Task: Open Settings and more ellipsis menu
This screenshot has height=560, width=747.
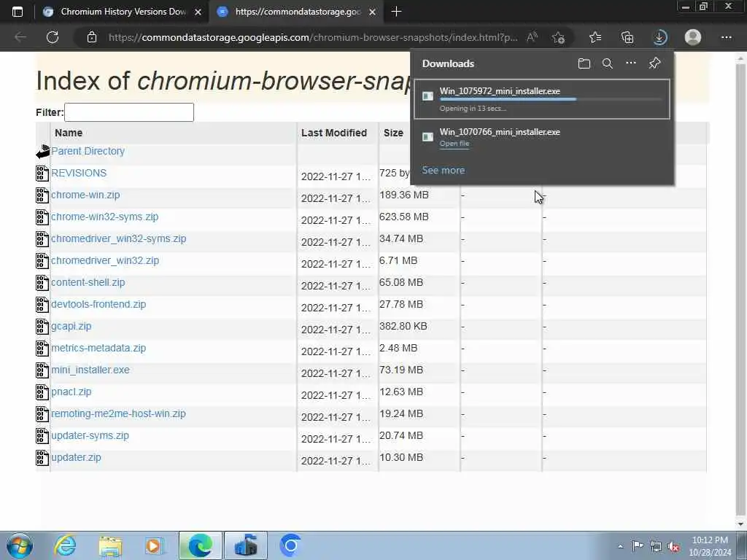Action: pos(726,37)
